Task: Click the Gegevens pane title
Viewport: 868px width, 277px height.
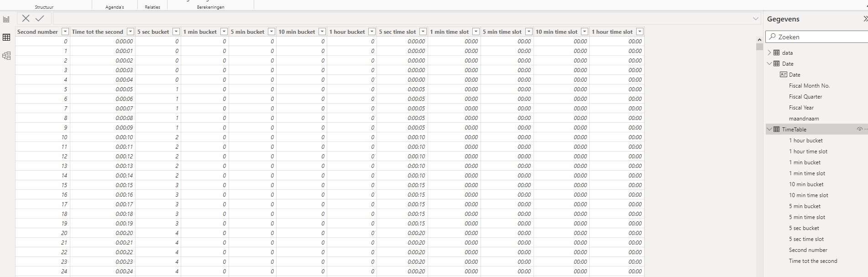Action: pos(783,19)
